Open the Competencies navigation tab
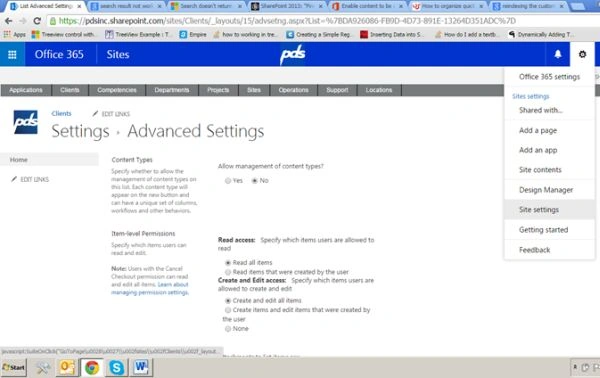Screen dimensions: 600x378 [x=117, y=90]
